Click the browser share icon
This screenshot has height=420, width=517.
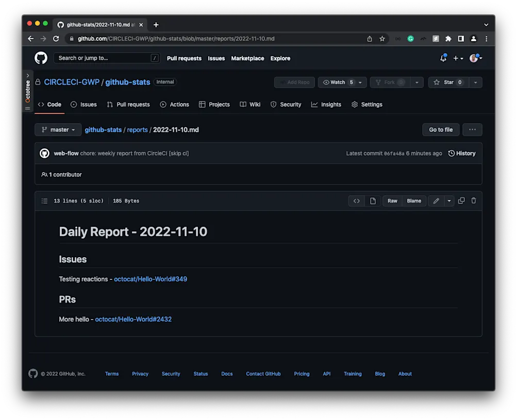[x=369, y=39]
